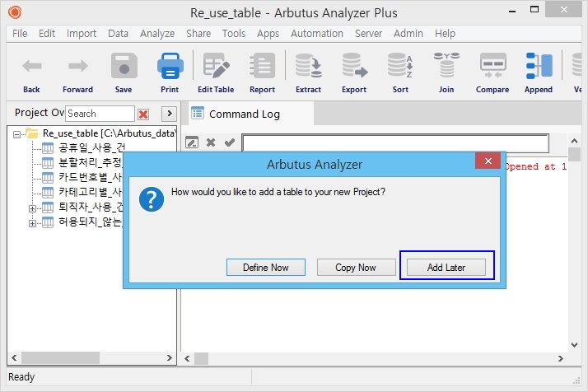Click project tree horizontal scrollbar thumb
The height and width of the screenshot is (392, 588).
(60, 358)
